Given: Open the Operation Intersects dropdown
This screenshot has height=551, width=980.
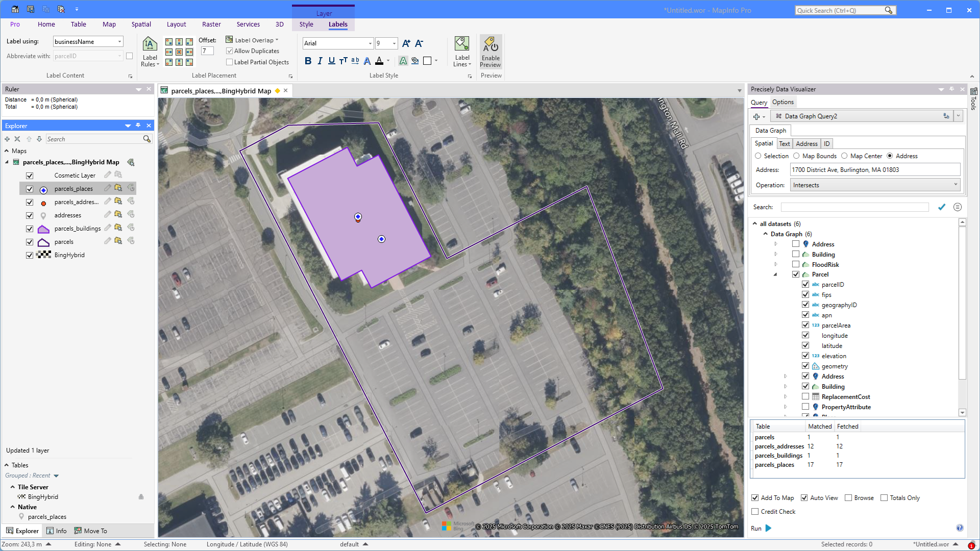Looking at the screenshot, I should [875, 185].
